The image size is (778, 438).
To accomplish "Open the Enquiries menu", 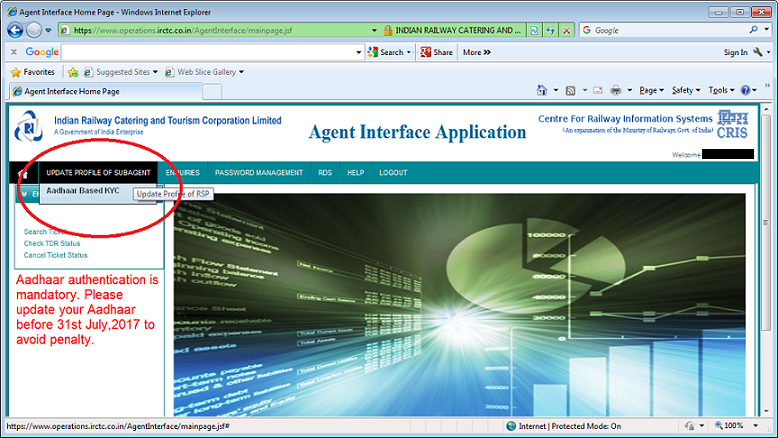I will pyautogui.click(x=183, y=173).
